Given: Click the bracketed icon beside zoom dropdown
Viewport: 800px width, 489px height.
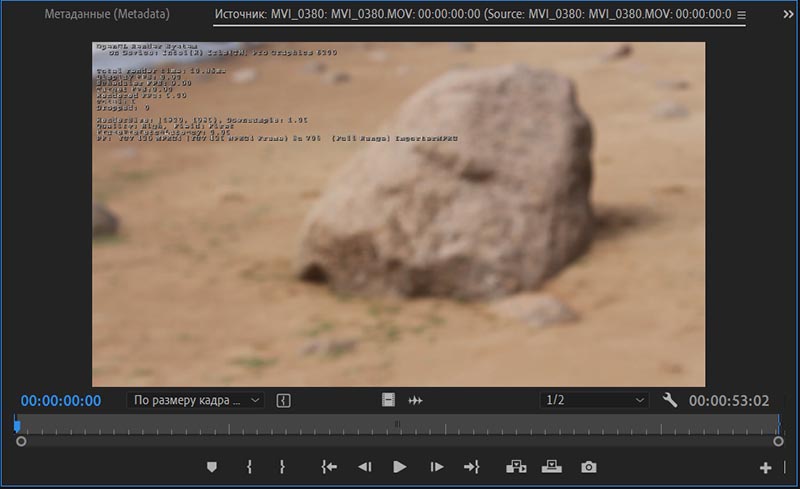Looking at the screenshot, I should click(x=284, y=401).
